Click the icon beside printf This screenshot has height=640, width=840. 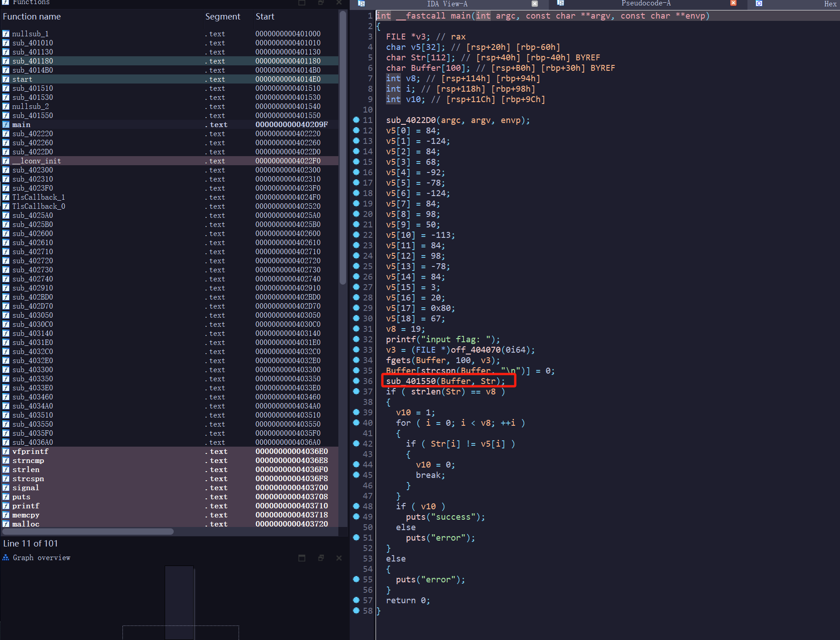[6, 506]
